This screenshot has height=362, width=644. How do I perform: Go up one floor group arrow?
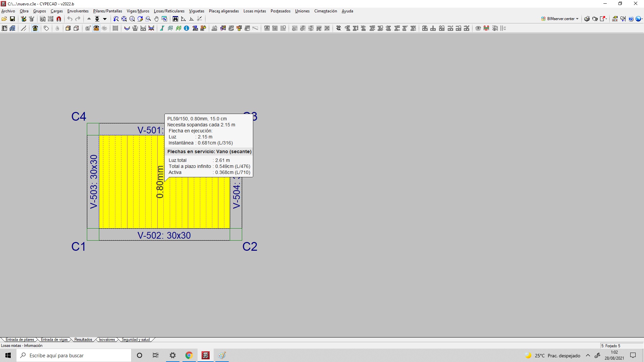pos(89,19)
